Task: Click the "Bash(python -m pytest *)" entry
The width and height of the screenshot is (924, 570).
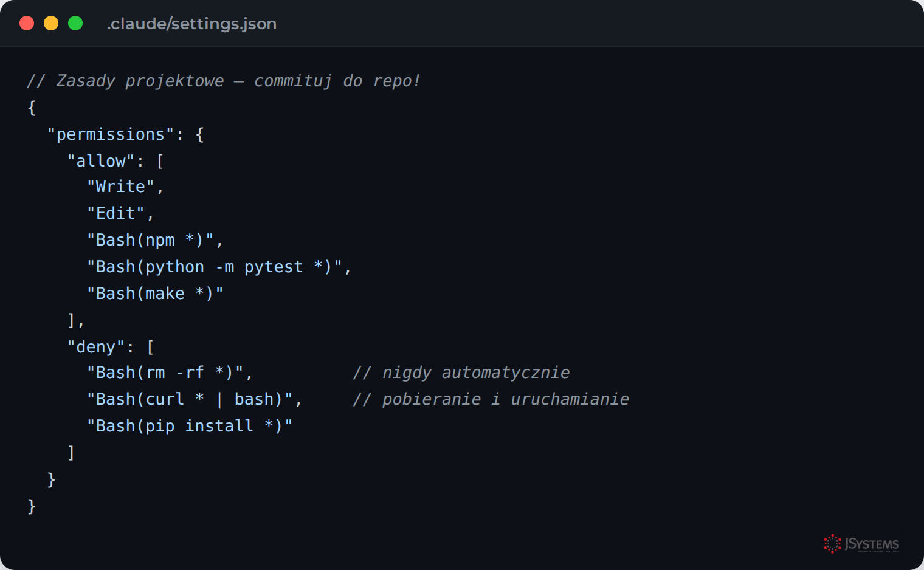Action: click(x=215, y=267)
